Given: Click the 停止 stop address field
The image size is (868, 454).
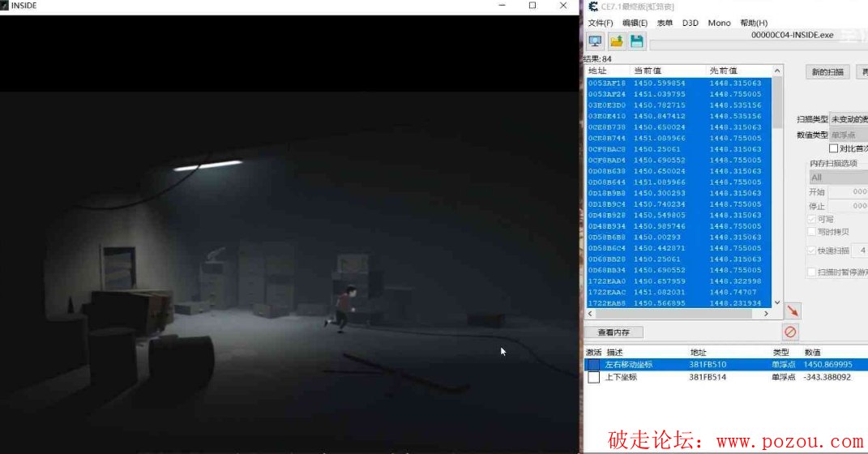Looking at the screenshot, I should pyautogui.click(x=848, y=205).
